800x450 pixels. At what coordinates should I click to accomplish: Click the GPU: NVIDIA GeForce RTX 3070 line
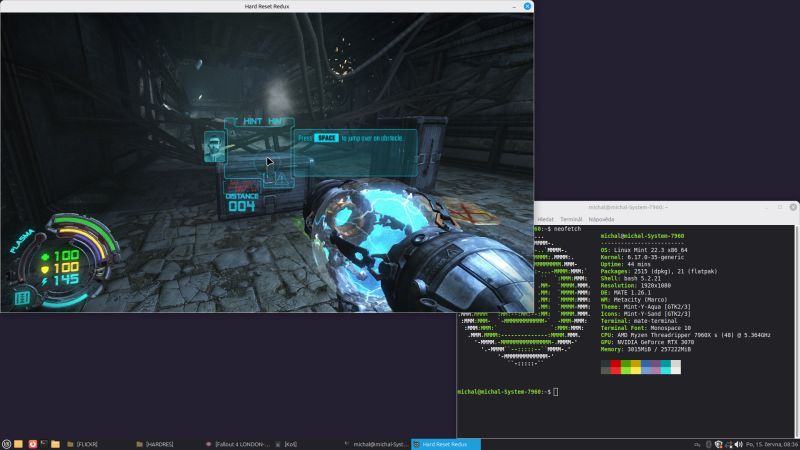click(x=647, y=342)
